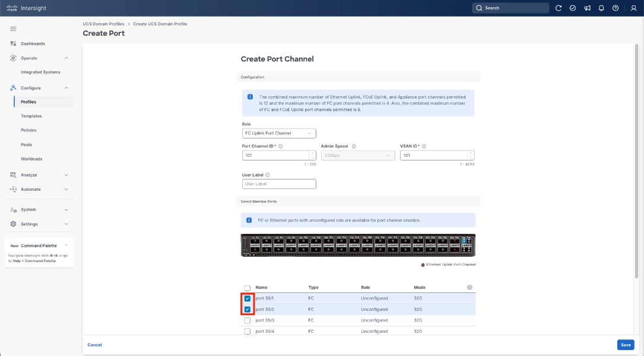
Task: Open the Admin Speed 32Gbps dropdown
Action: click(358, 155)
